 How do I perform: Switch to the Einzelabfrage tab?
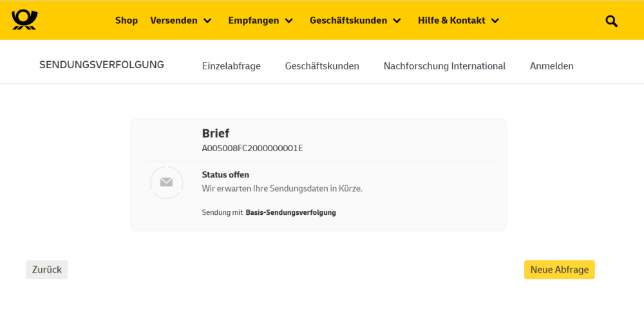tap(231, 66)
